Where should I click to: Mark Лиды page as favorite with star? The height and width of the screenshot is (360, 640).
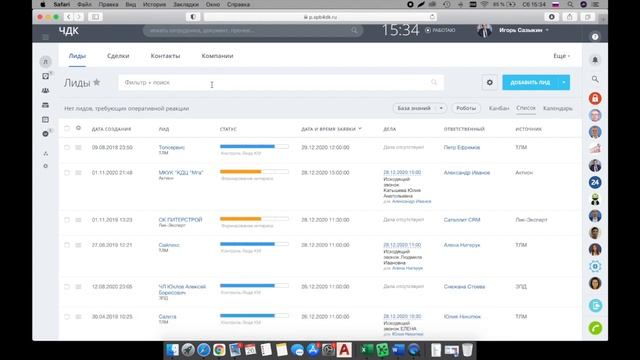[97, 82]
